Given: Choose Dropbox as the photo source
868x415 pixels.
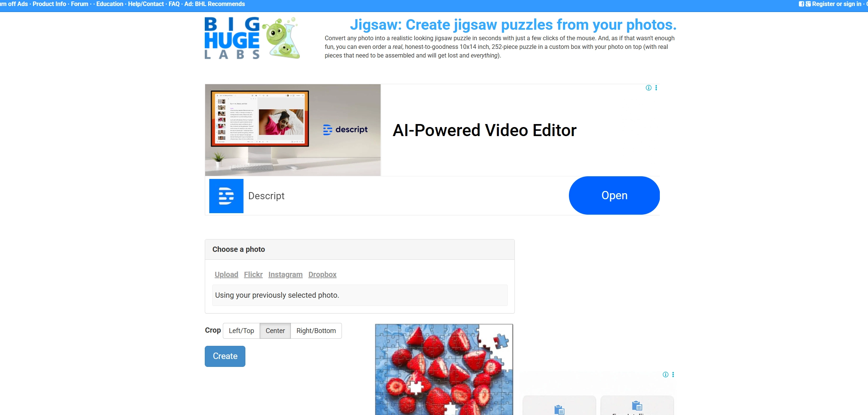Looking at the screenshot, I should coord(322,274).
